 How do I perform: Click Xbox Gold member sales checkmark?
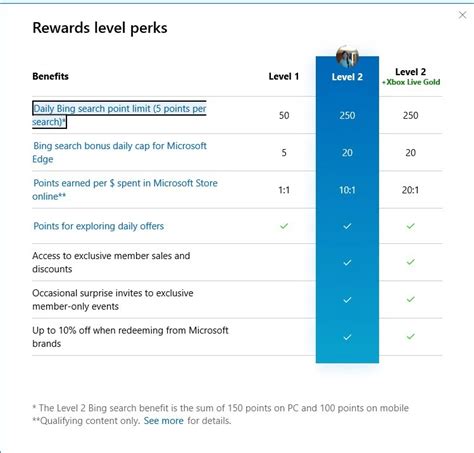coord(411,262)
